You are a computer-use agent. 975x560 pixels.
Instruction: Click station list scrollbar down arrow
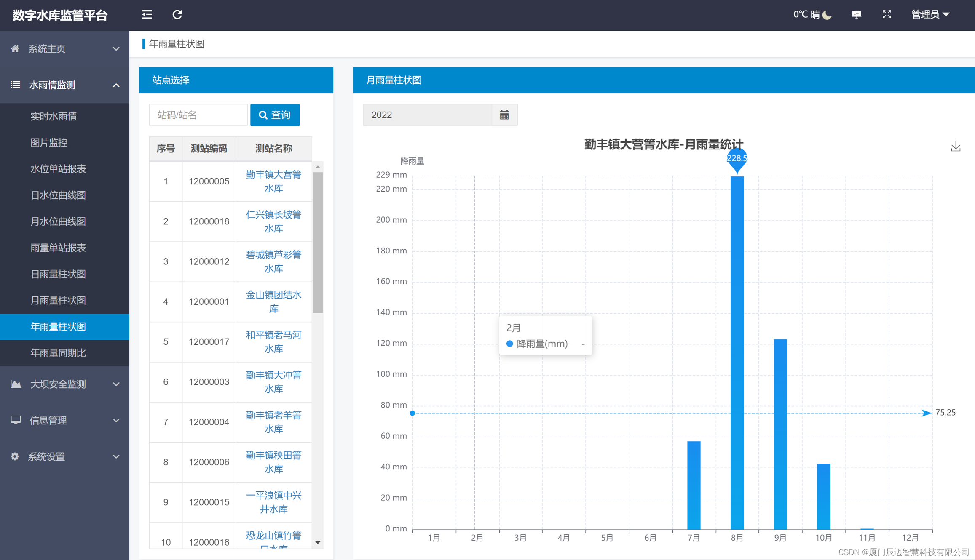click(318, 543)
